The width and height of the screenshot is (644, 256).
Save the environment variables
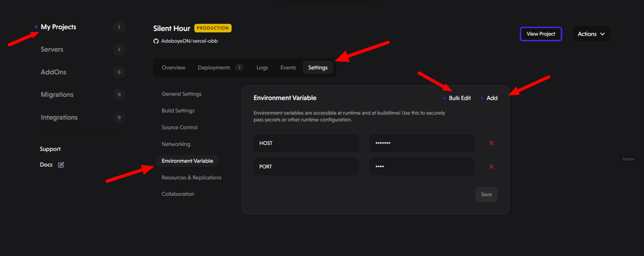point(486,194)
